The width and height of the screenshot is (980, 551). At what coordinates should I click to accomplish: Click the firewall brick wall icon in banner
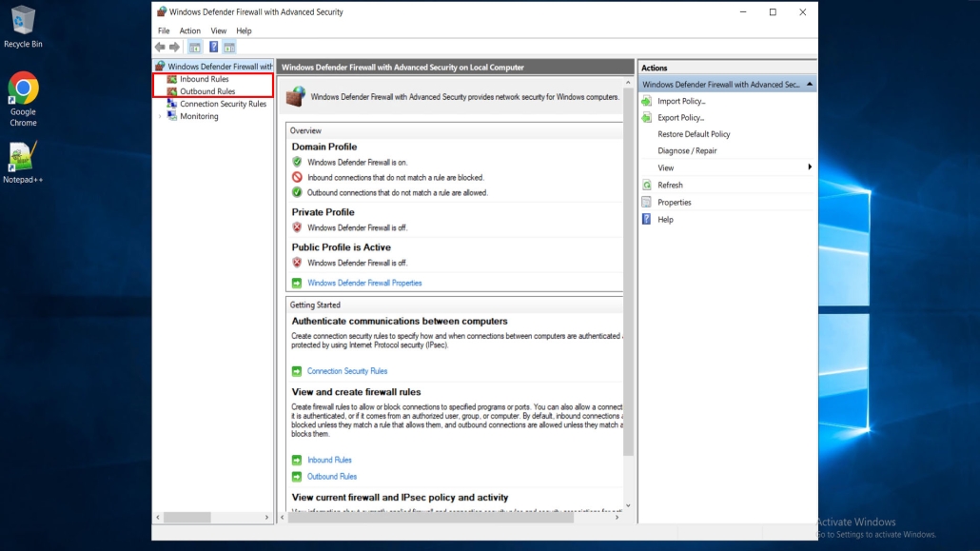(296, 96)
